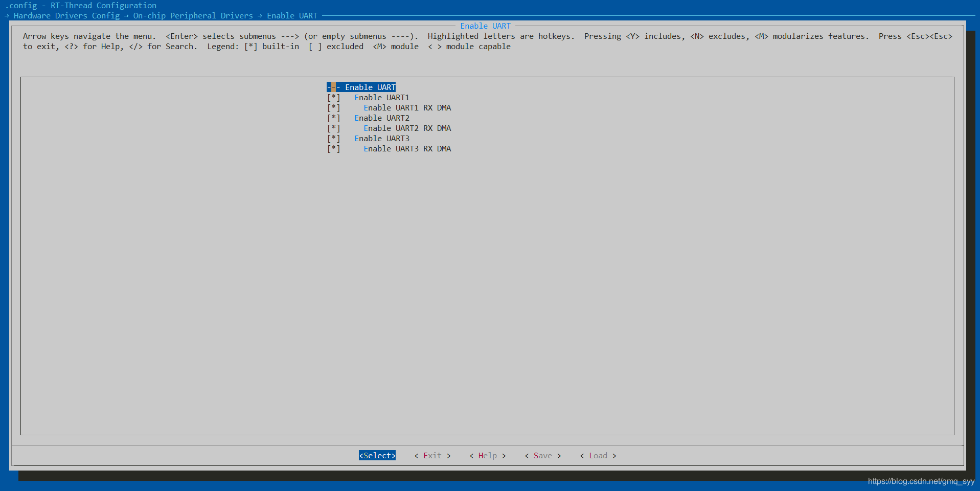Open the <Help> dialog

pyautogui.click(x=487, y=455)
